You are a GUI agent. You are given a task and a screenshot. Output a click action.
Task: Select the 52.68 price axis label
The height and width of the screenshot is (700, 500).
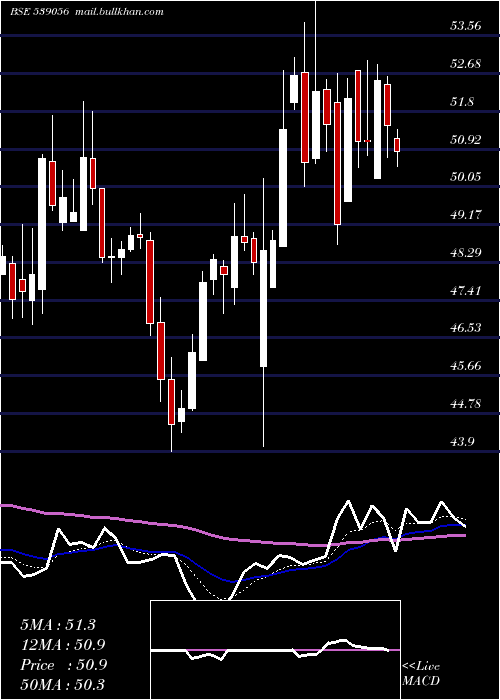coord(465,63)
